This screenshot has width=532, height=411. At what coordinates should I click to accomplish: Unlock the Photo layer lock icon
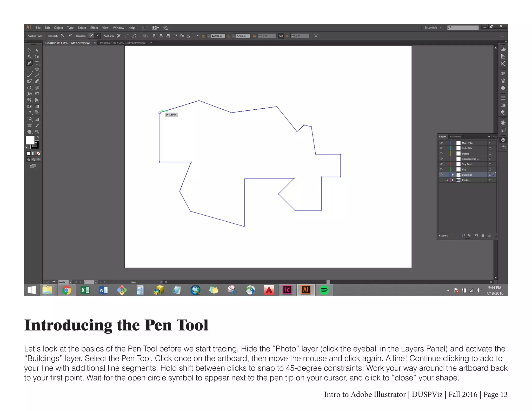pos(447,180)
